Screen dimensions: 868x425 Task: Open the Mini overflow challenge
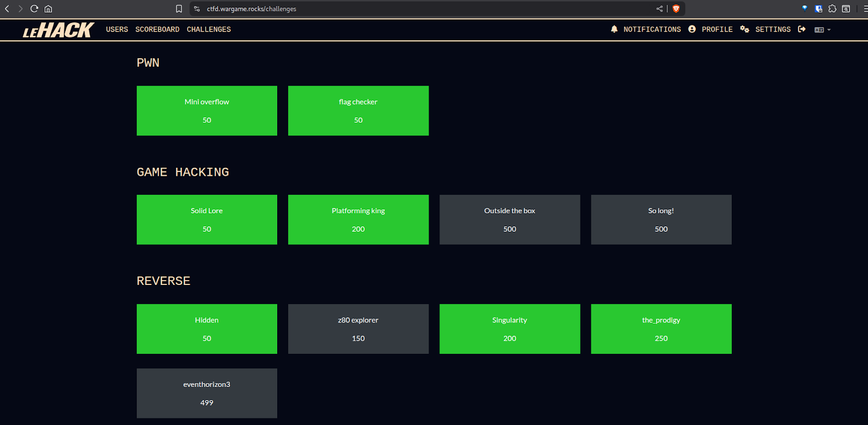click(x=207, y=111)
